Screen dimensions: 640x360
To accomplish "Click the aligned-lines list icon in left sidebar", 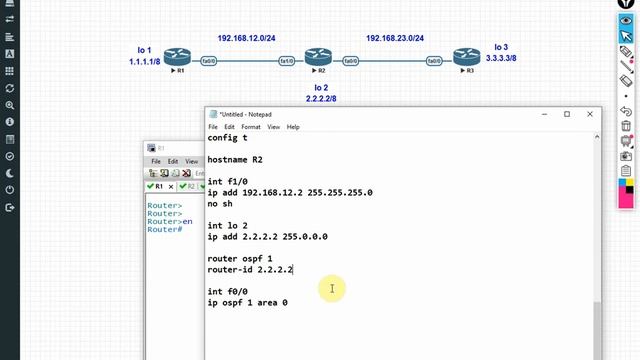I will [x=10, y=37].
